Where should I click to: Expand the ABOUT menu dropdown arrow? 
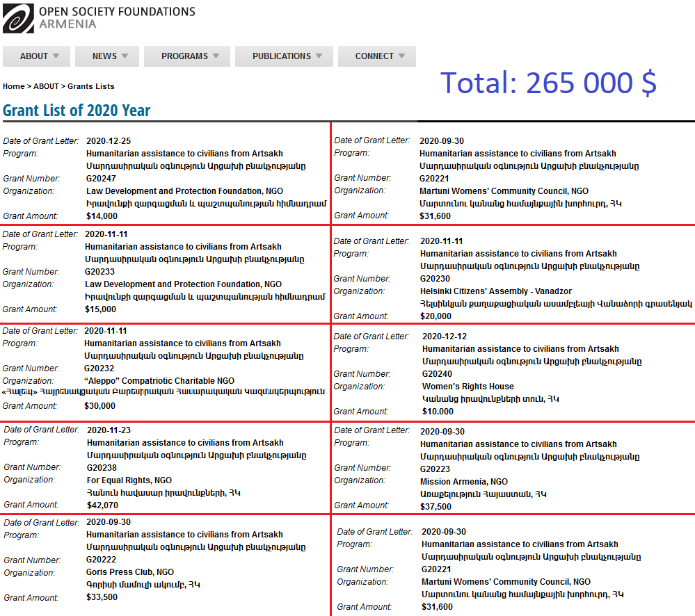coord(56,56)
